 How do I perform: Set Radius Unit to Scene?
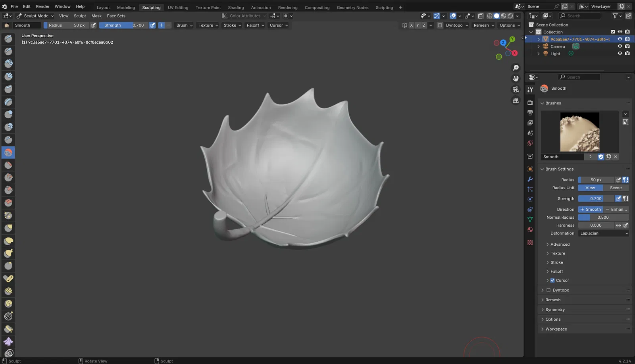point(616,188)
